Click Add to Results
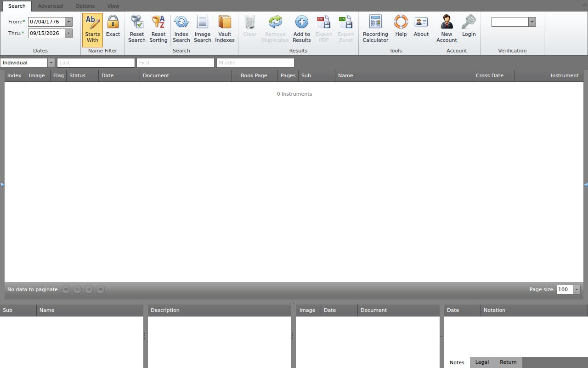The height and width of the screenshot is (368, 588). click(302, 29)
